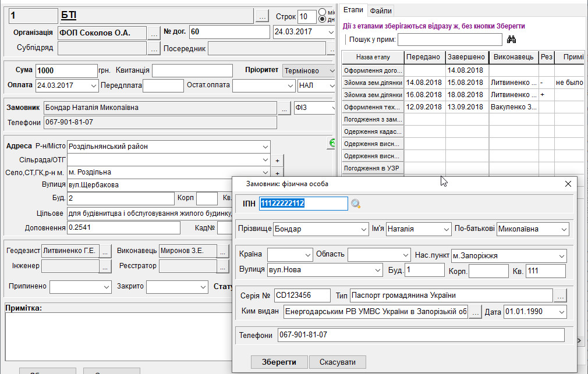Switch to the Файли tab
Screen dimensions: 588x374
tap(381, 11)
